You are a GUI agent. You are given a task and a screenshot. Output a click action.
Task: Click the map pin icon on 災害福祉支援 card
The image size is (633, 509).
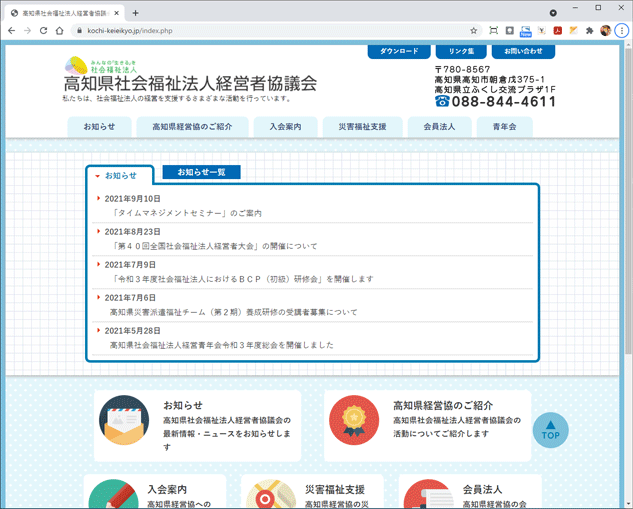pos(271,494)
